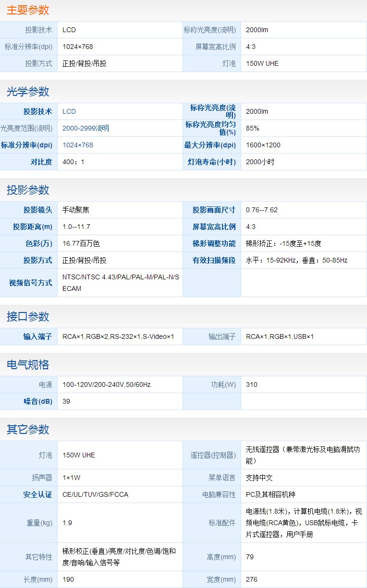Click the 梯形调整功能 label link
The width and height of the screenshot is (367, 588).
tap(214, 243)
